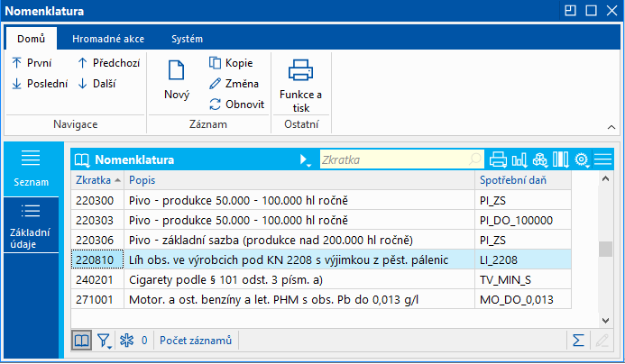Screen dimensions: 625x364
Task: Click the Obnovit button
Action: pos(236,104)
